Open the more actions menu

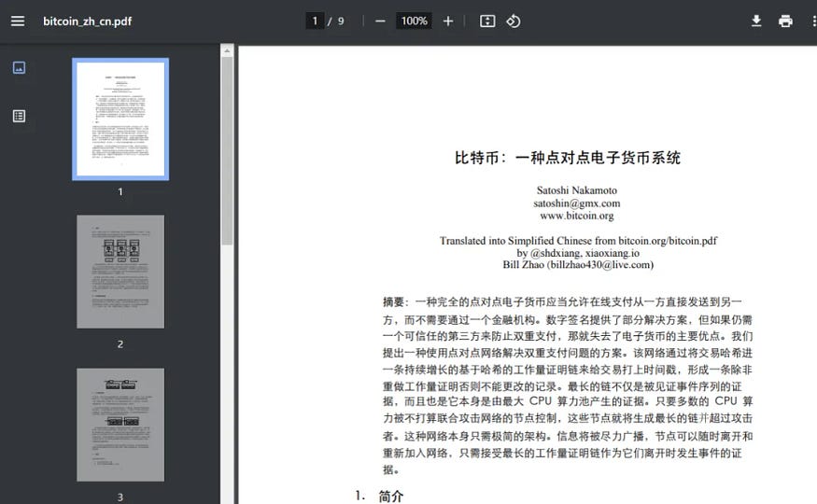(x=812, y=21)
